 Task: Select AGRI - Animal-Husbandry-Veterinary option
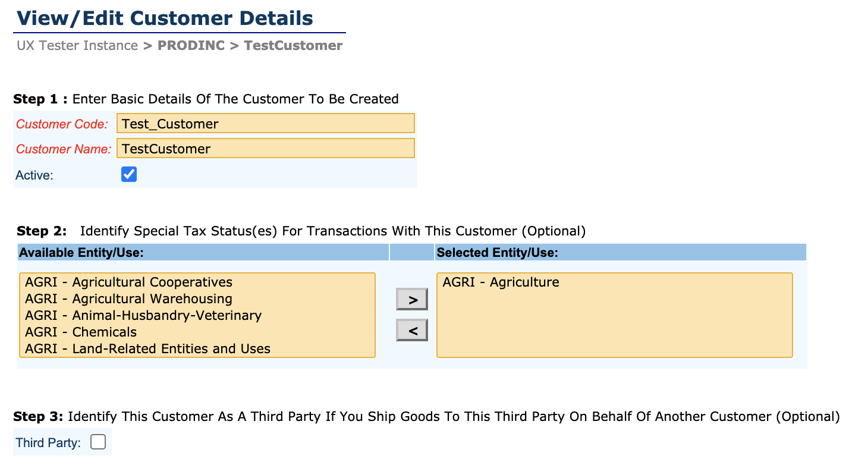tap(143, 315)
